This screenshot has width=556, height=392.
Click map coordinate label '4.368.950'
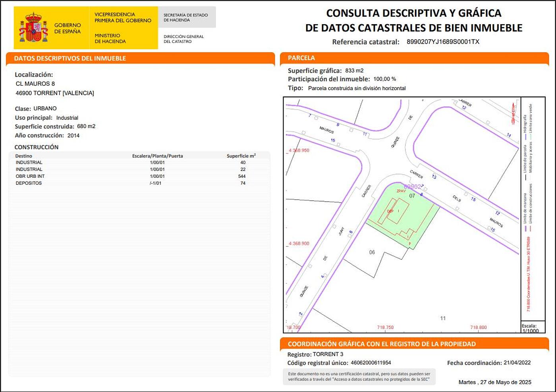point(299,150)
